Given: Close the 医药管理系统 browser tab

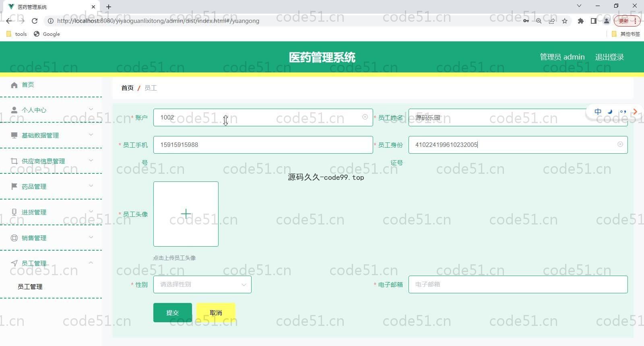Looking at the screenshot, I should tap(93, 7).
